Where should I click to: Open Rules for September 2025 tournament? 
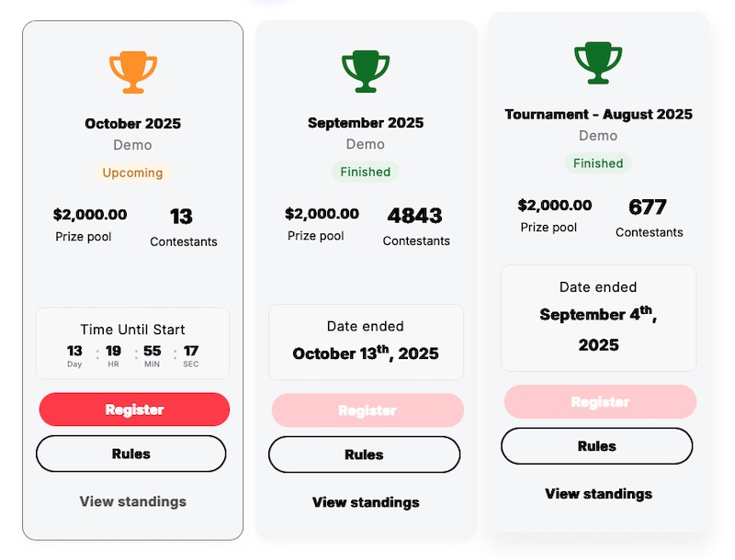pyautogui.click(x=365, y=454)
